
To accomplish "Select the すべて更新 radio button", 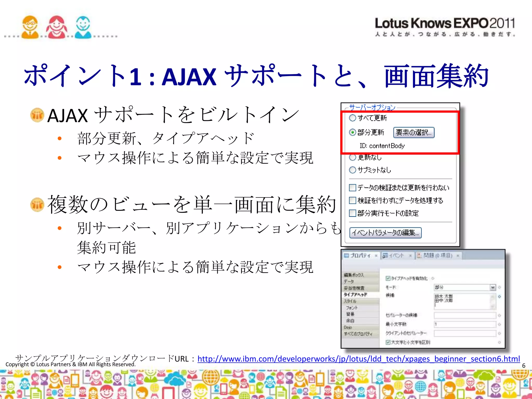I will click(353, 118).
